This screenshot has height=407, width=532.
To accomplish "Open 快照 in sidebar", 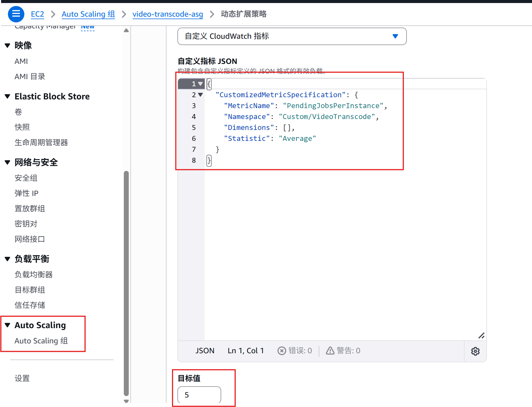I will pos(22,127).
